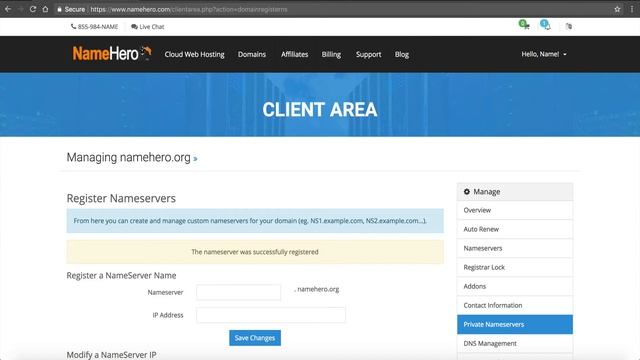
Task: Click the browser back arrow
Action: [x=8, y=9]
